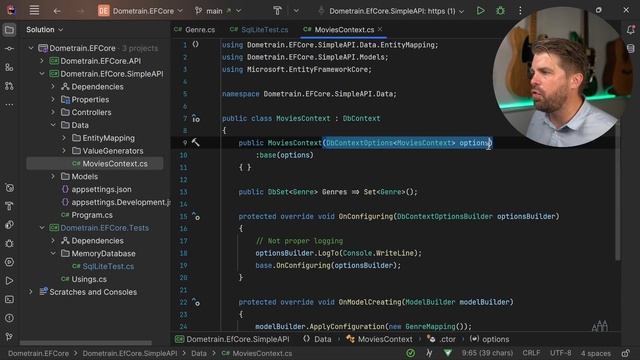Click the UTF-8 encoding indicator
The width and height of the screenshot is (640, 360).
[x=560, y=353]
